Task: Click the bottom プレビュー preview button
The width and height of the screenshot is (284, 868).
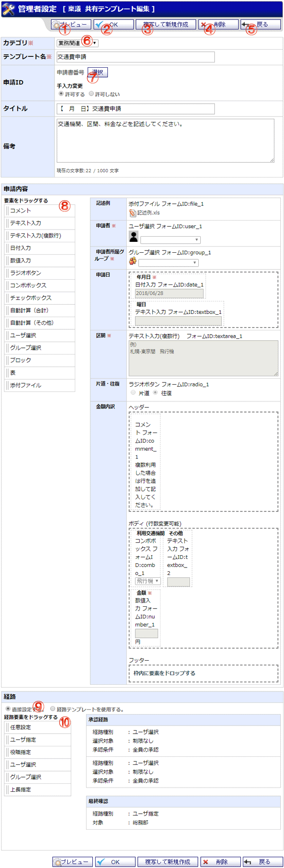Action: click(73, 862)
